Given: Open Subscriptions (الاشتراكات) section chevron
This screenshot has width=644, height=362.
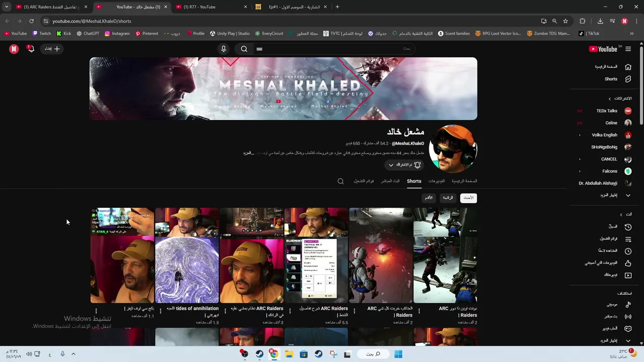Looking at the screenshot, I should 610,99.
